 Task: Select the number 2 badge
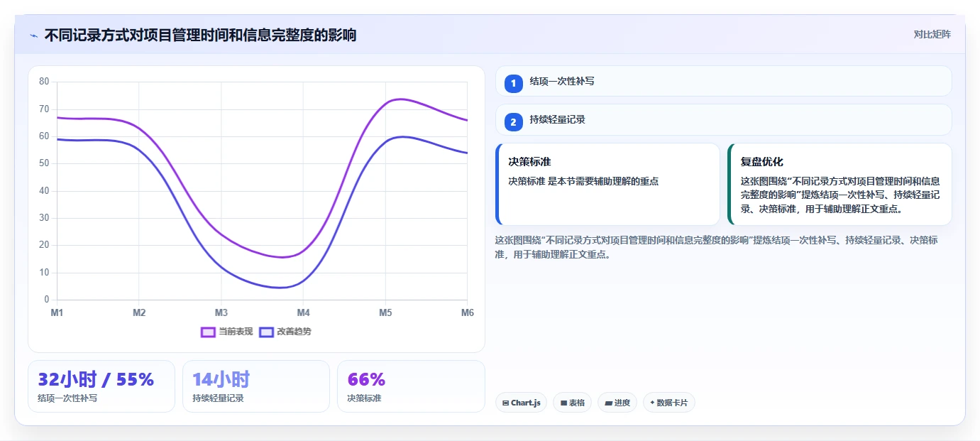click(x=514, y=121)
